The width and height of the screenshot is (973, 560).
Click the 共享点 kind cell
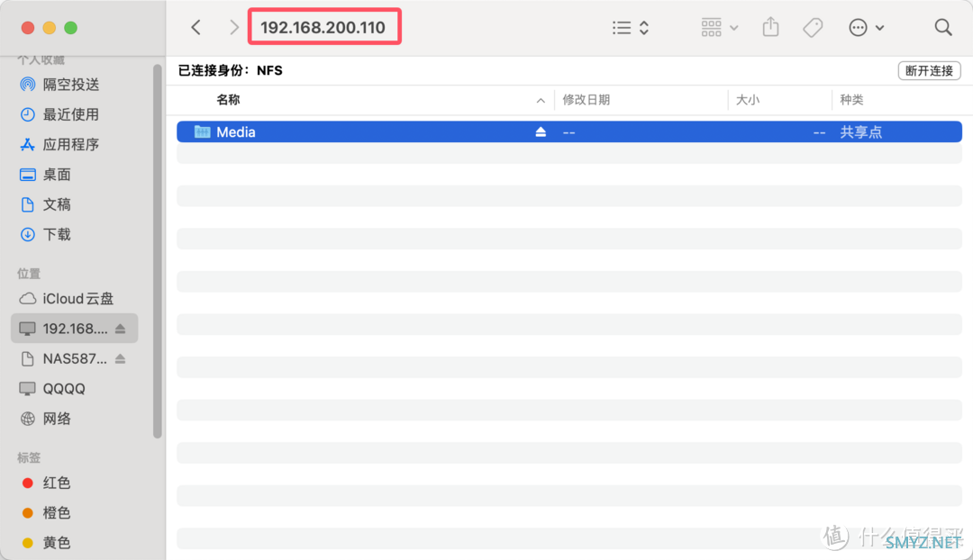tap(860, 132)
